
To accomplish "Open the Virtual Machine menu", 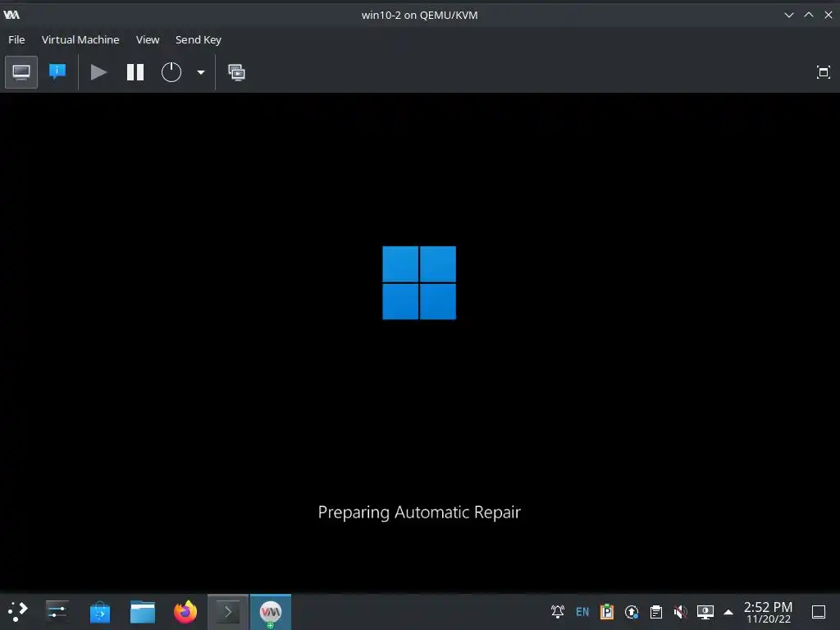I will 80,39.
